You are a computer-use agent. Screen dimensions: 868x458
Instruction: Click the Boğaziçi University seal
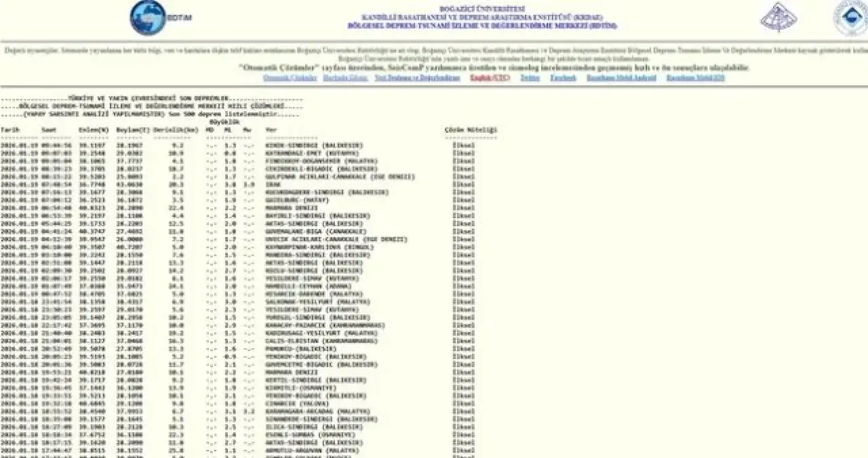[850, 18]
